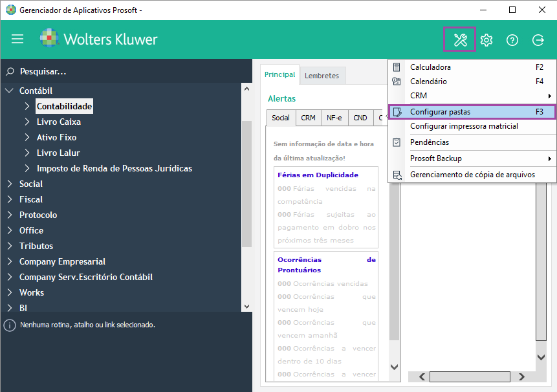Click tree panel scroll up arrow
Image resolution: width=557 pixels, height=392 pixels.
point(247,89)
